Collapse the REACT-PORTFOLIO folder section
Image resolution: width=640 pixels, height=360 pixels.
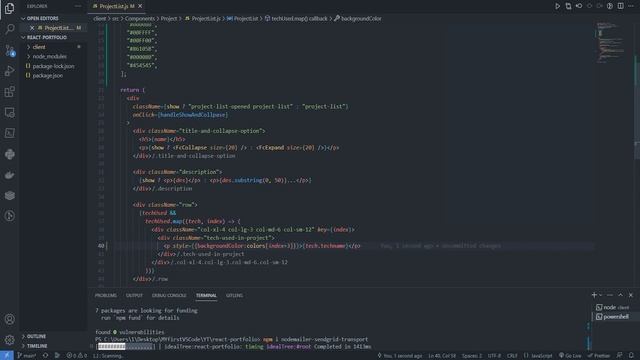(53, 37)
